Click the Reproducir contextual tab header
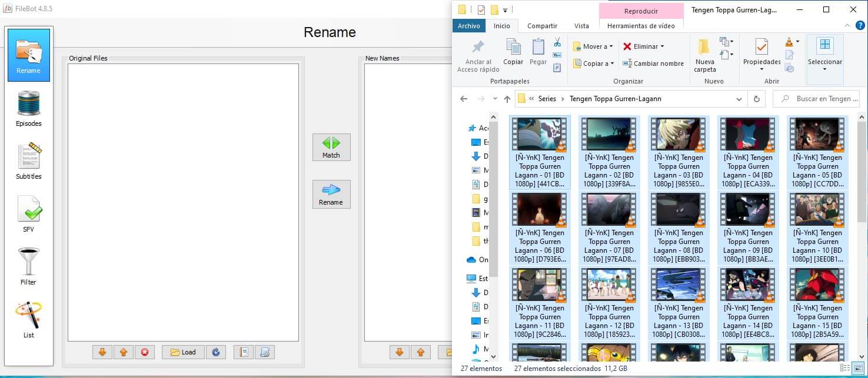This screenshot has height=378, width=868. [x=641, y=11]
